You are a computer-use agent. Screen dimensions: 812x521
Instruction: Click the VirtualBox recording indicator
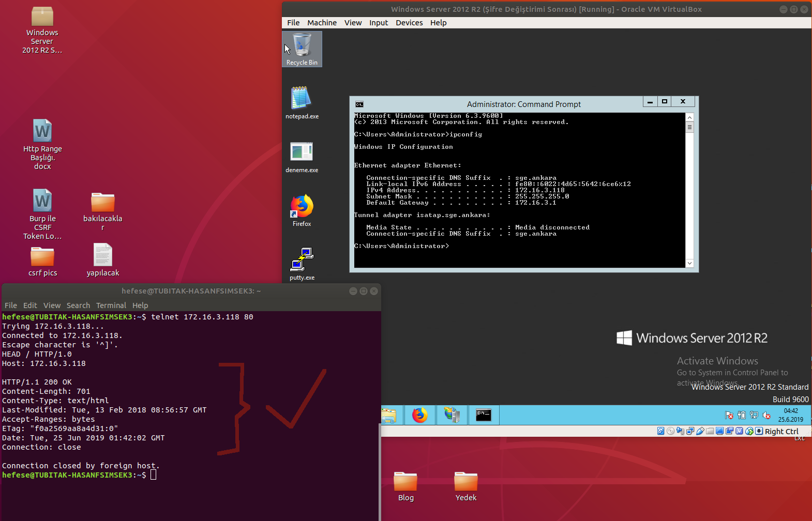(x=729, y=431)
